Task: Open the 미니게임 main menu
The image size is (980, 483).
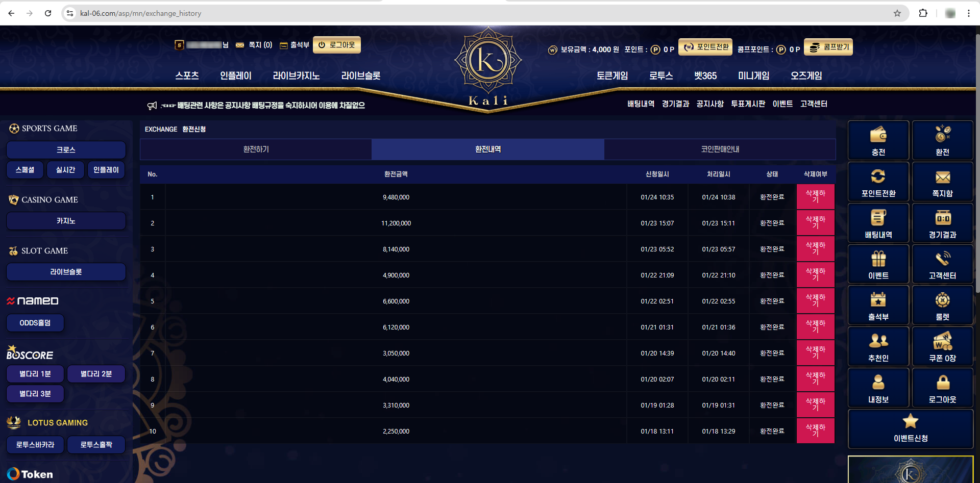Action: 754,75
